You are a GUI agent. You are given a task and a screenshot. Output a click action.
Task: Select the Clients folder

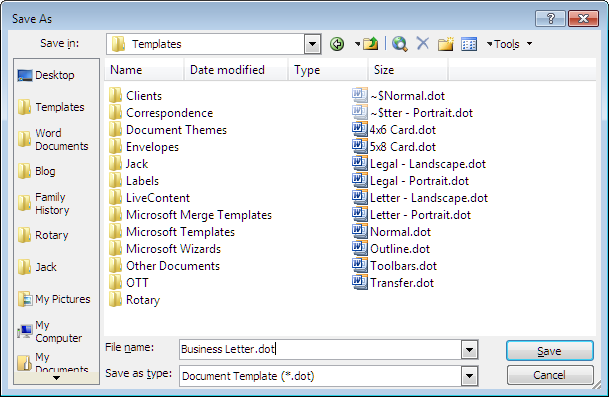[x=135, y=96]
